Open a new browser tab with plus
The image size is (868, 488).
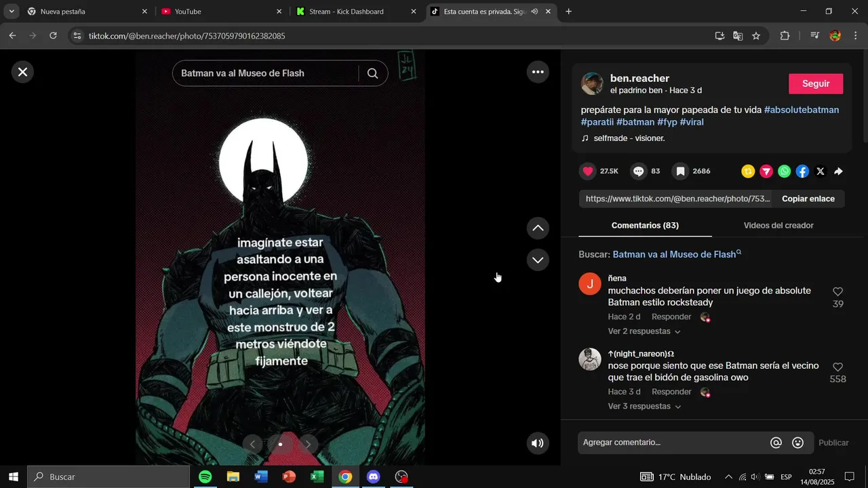pyautogui.click(x=568, y=12)
